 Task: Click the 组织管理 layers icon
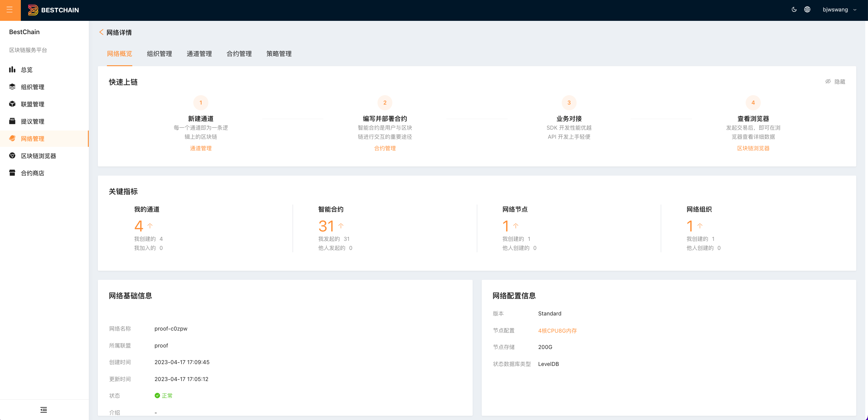12,87
